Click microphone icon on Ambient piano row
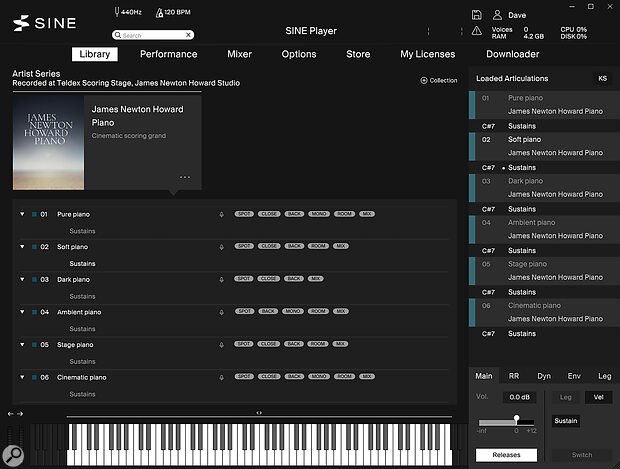Image resolution: width=620 pixels, height=469 pixels. click(x=221, y=312)
